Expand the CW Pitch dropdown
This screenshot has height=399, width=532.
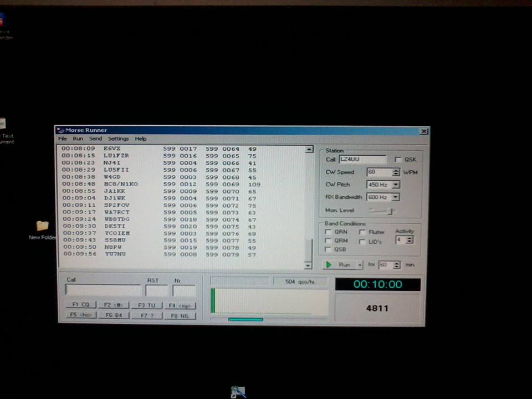(x=396, y=185)
